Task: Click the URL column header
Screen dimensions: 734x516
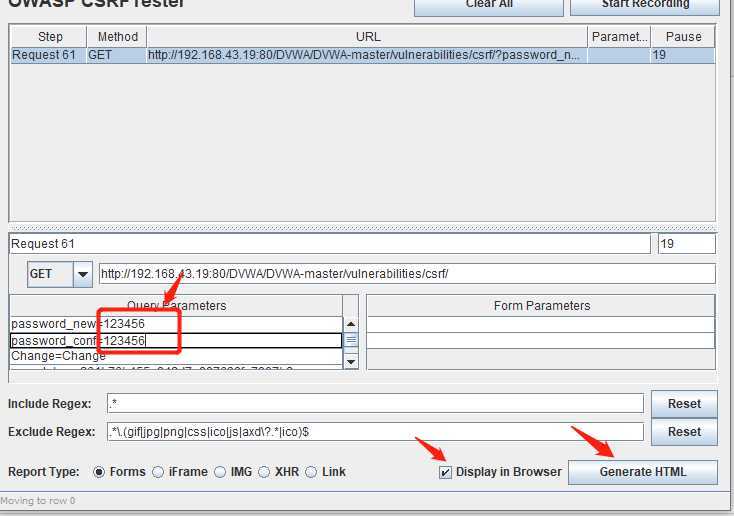Action: pos(367,37)
